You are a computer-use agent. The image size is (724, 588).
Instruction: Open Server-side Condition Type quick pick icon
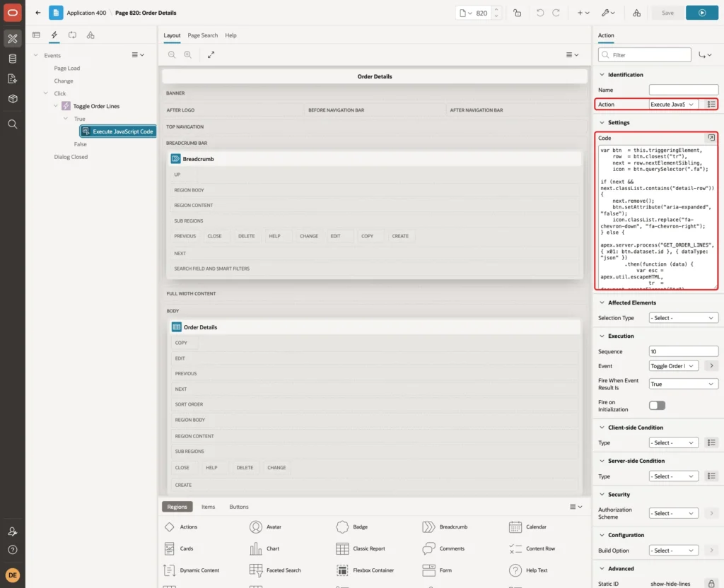coord(711,476)
